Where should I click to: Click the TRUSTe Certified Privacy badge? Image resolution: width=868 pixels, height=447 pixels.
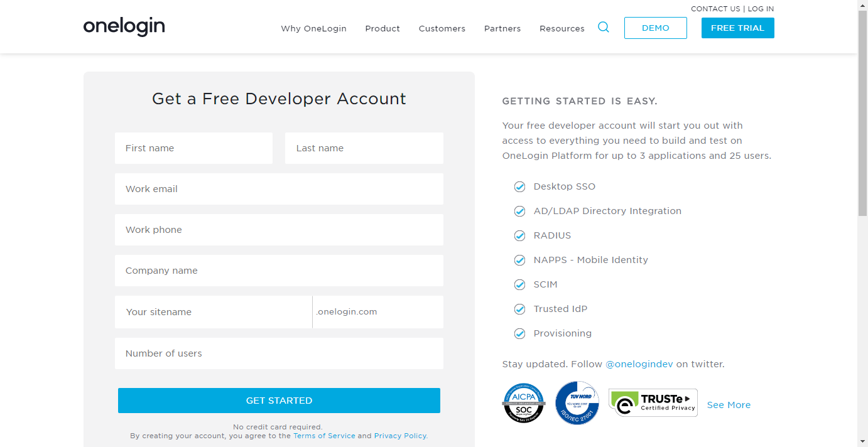653,402
